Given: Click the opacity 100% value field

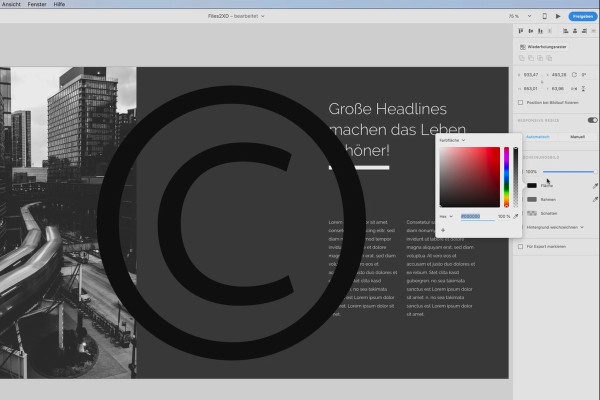Looking at the screenshot, I should pos(531,172).
